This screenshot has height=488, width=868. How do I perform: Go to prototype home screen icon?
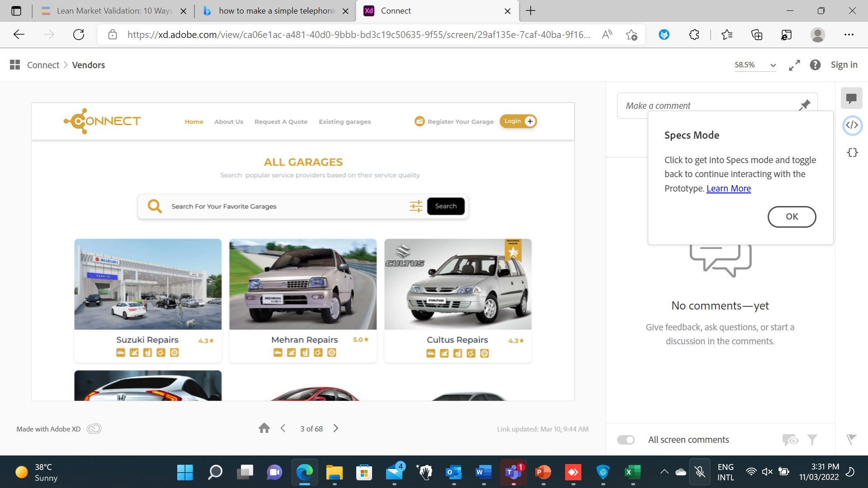pos(264,428)
